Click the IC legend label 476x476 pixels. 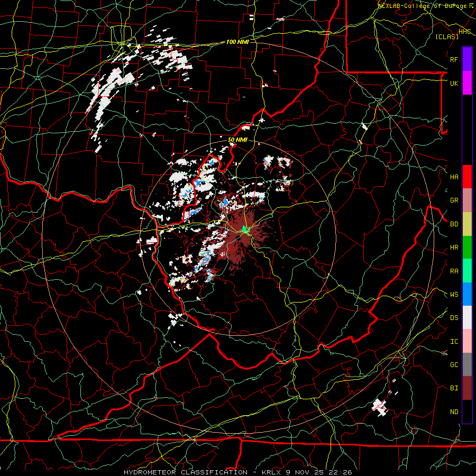(x=454, y=342)
